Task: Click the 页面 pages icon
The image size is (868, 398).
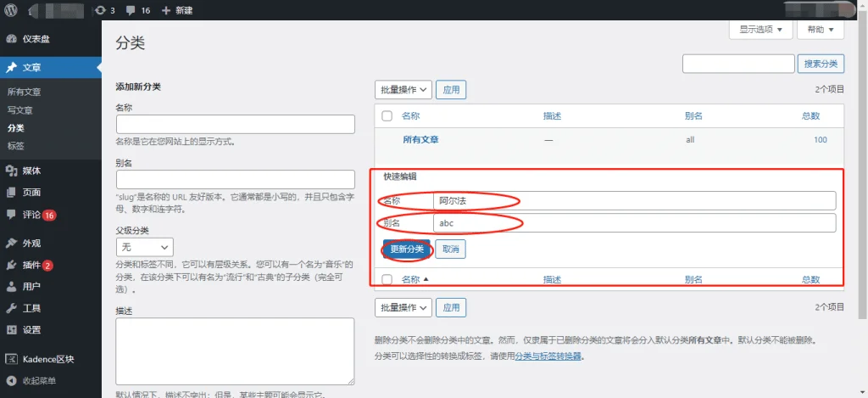Action: click(11, 193)
